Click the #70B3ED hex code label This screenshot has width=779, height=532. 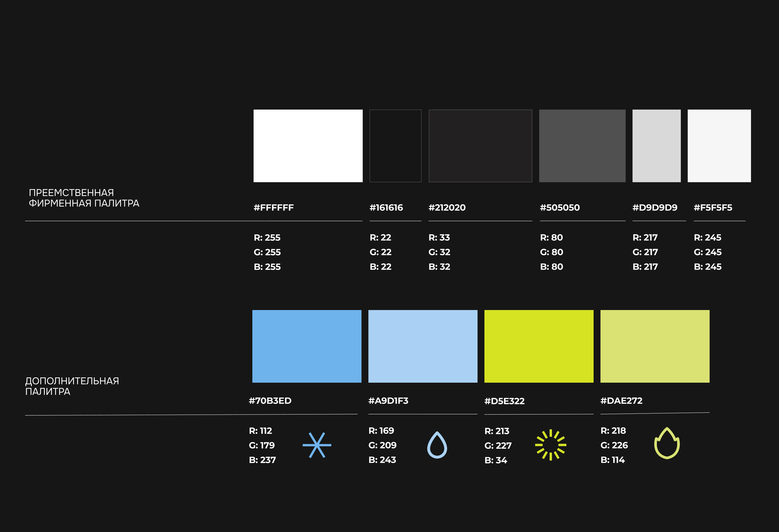pyautogui.click(x=270, y=401)
